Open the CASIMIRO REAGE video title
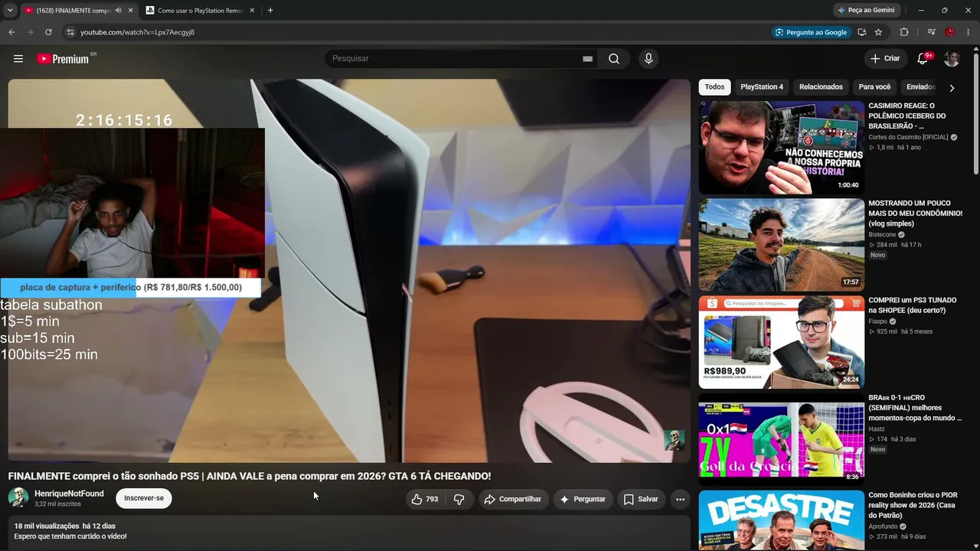 [x=907, y=116]
